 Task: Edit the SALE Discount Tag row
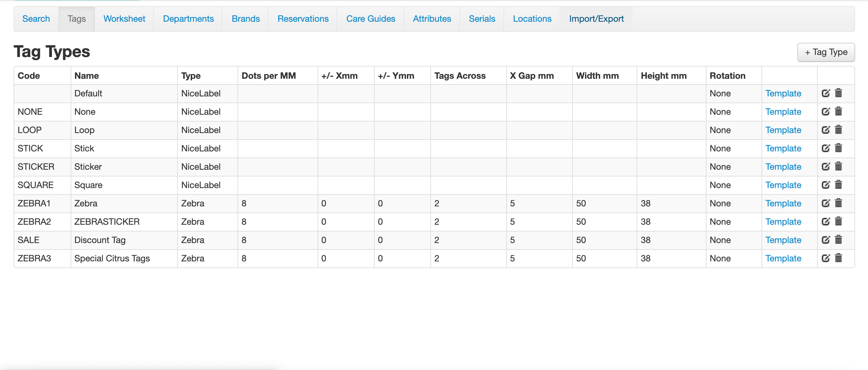click(826, 240)
